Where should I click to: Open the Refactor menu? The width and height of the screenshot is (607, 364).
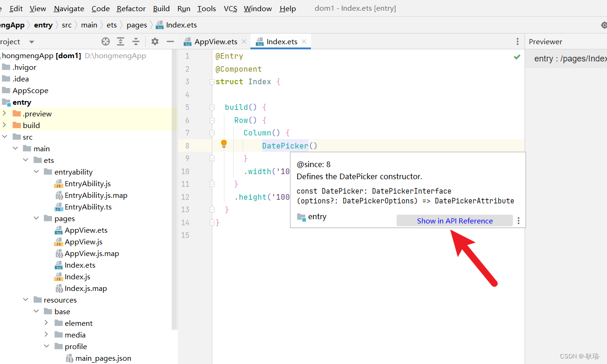[x=131, y=8]
